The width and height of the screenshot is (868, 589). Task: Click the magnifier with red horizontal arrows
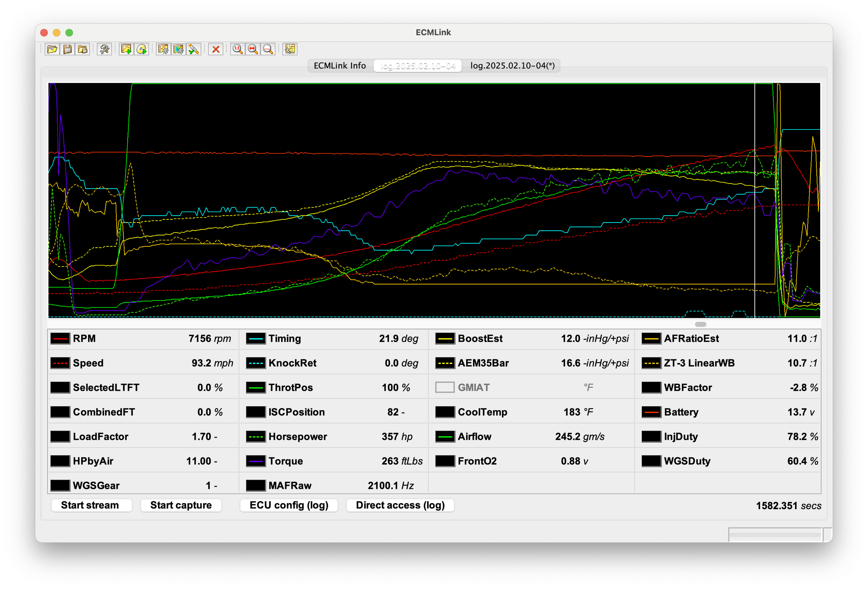(253, 49)
